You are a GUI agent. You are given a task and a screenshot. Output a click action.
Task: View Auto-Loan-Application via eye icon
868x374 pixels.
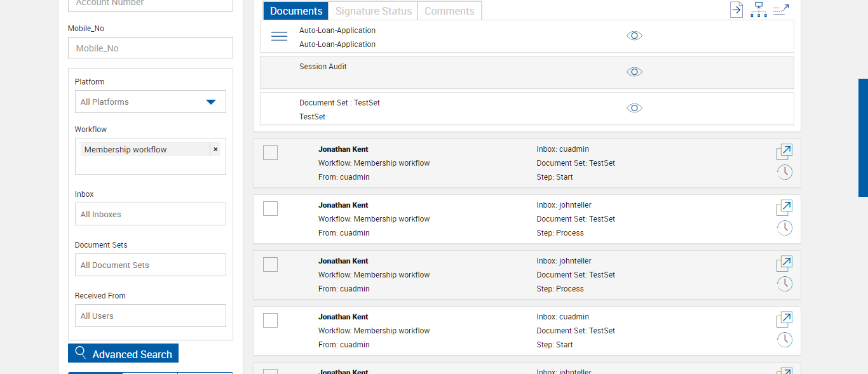point(634,36)
